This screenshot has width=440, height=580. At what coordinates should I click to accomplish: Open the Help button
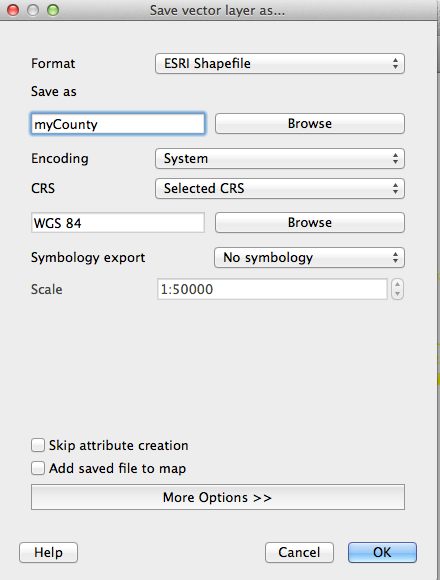point(48,553)
